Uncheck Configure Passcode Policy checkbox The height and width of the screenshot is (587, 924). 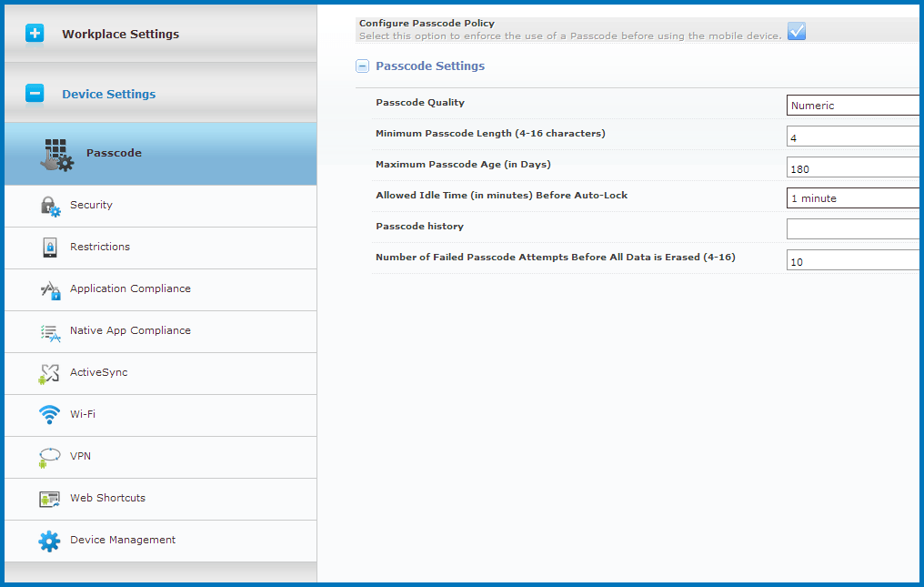pyautogui.click(x=797, y=31)
